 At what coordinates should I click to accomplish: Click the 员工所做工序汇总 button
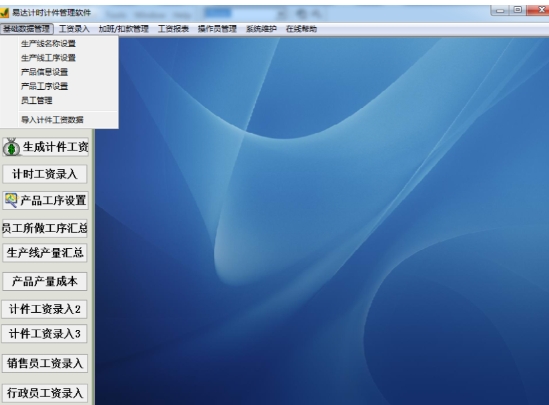44,228
